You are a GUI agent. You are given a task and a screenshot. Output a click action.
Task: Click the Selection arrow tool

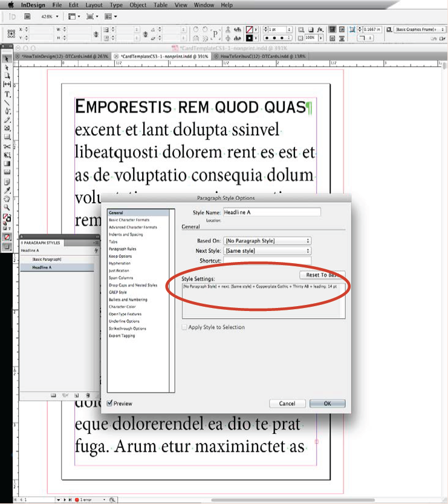pos(7,59)
